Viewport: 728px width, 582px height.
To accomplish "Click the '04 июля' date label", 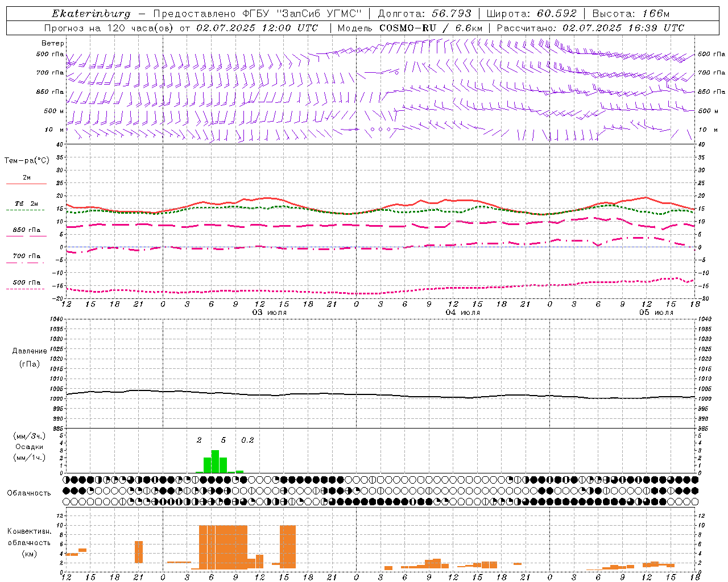I will tap(463, 313).
